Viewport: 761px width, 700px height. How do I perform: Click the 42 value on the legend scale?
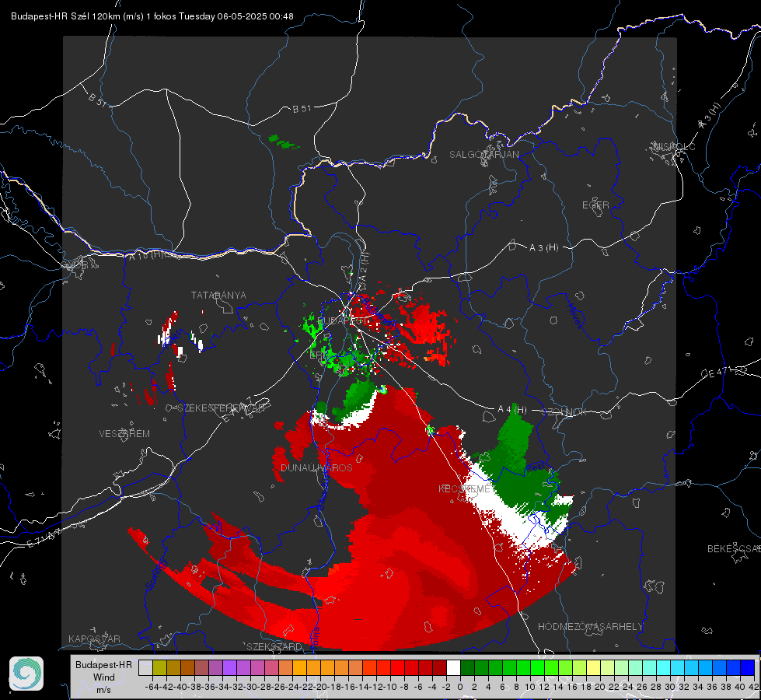click(753, 687)
